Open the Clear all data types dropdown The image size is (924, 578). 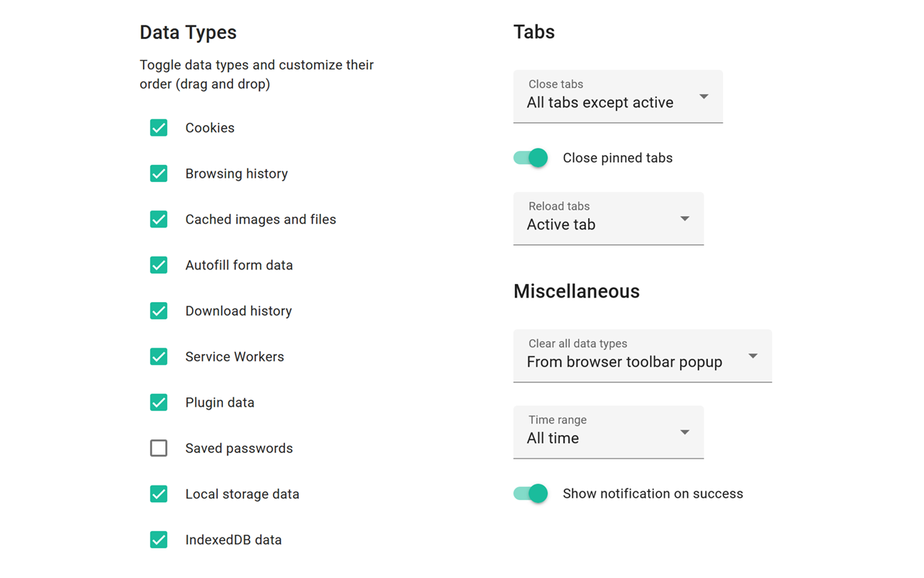point(642,356)
